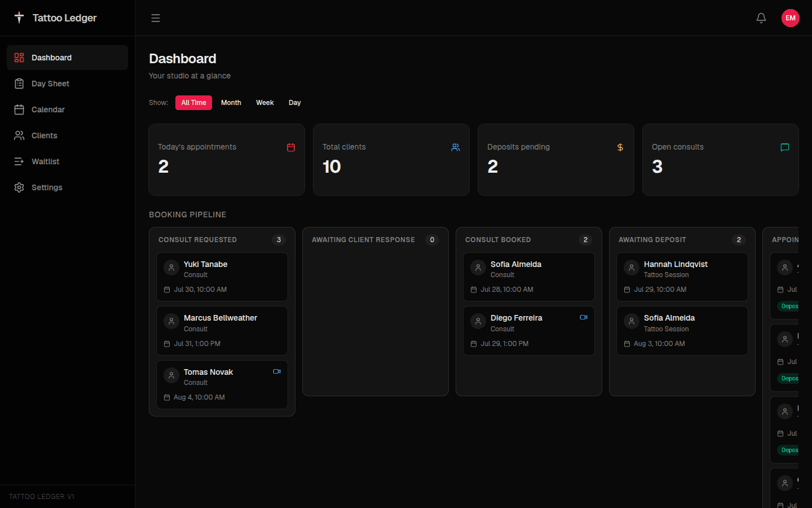Screen dimensions: 812x508
Task: Click the Awaiting Deposit column header
Action: (x=652, y=240)
